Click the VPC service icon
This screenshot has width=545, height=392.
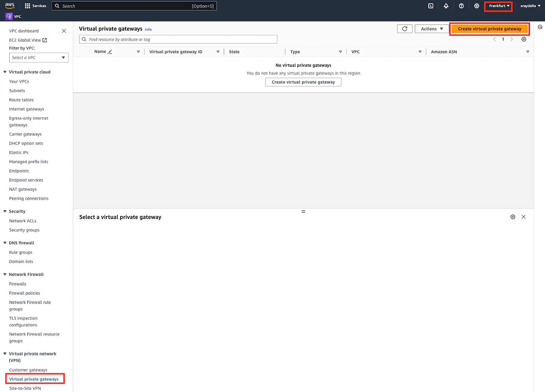(x=9, y=16)
